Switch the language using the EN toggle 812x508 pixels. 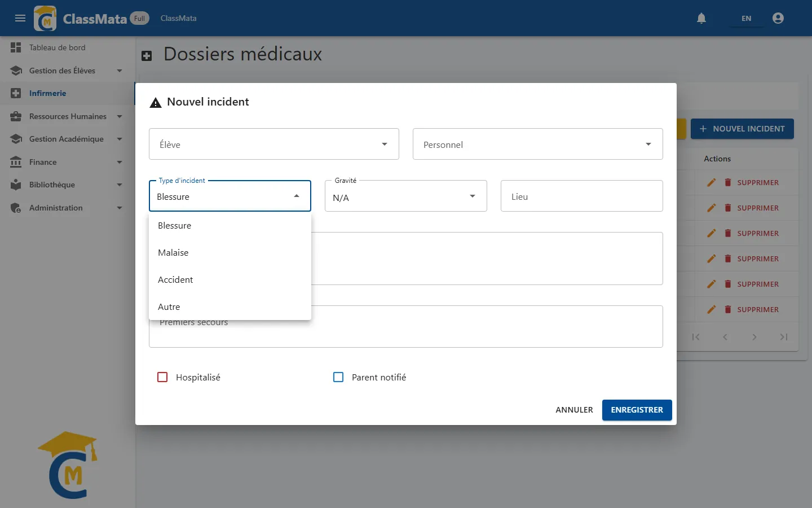click(746, 18)
